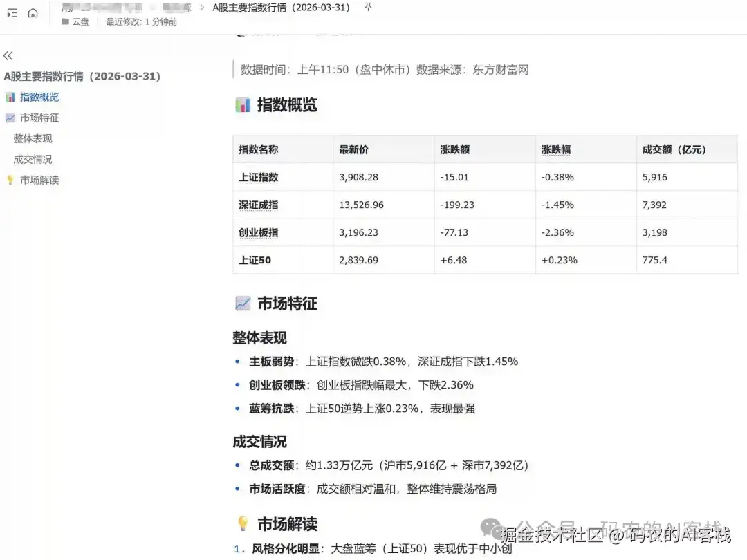Click the 深证成指 table cell

tap(283, 205)
